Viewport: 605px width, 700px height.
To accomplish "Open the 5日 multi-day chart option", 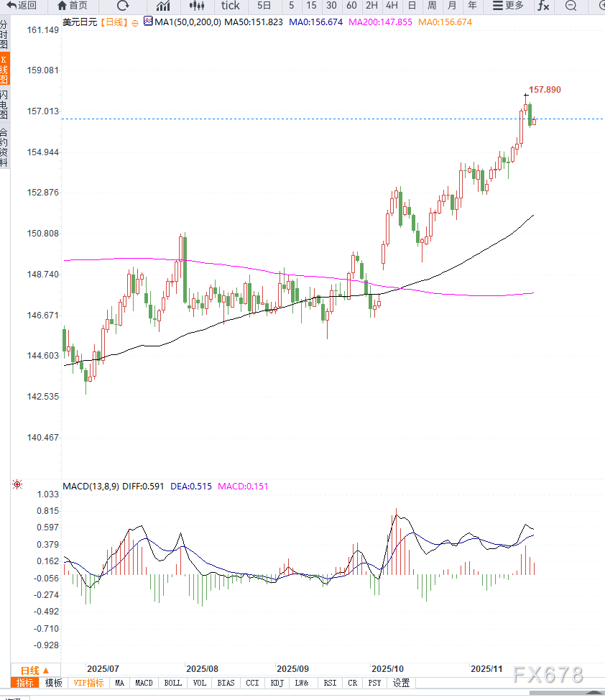I will point(264,6).
